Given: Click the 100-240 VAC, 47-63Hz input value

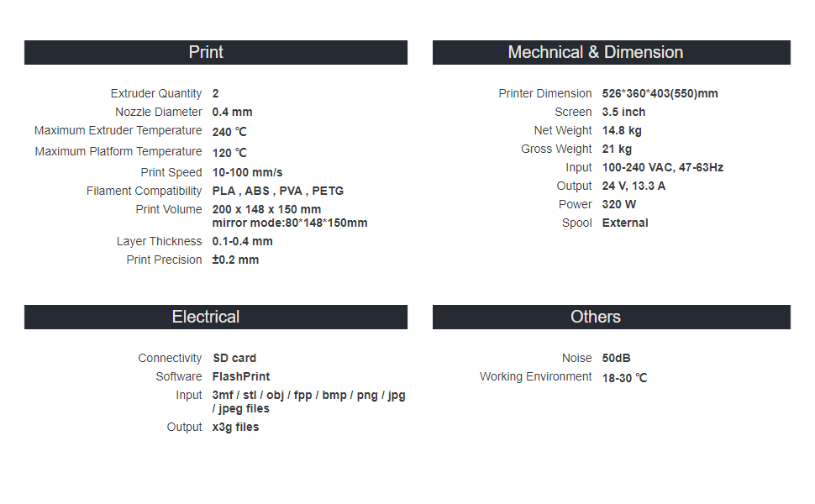Looking at the screenshot, I should coord(662,167).
